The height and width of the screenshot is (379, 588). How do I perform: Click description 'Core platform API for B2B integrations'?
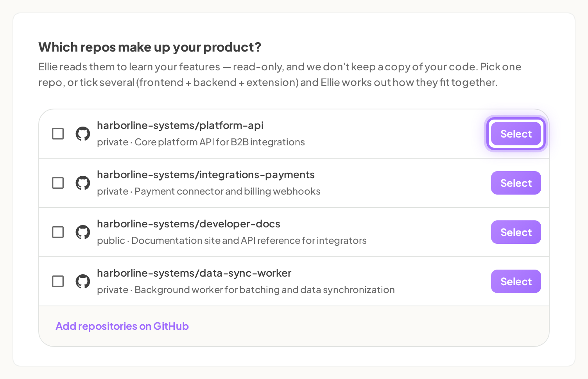tap(220, 142)
